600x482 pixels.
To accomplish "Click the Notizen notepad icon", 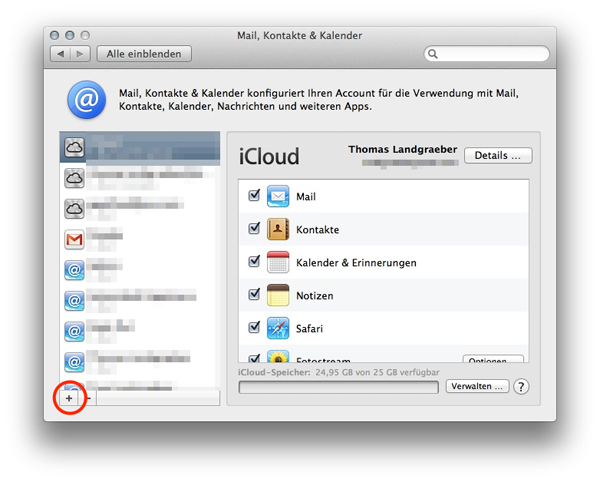I will coord(278,295).
